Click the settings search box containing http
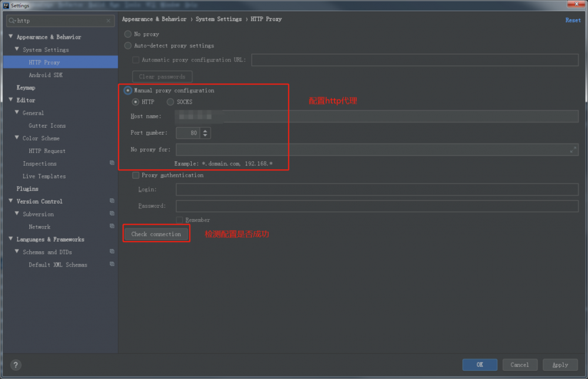Viewport: 588px width, 379px height. pos(61,21)
